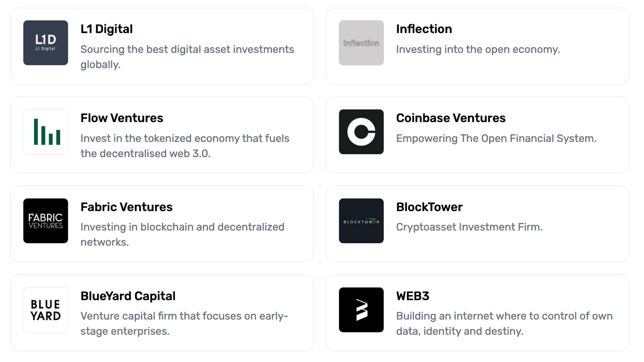The image size is (644, 362).
Task: Click the WEB3 black logo icon
Action: click(361, 310)
